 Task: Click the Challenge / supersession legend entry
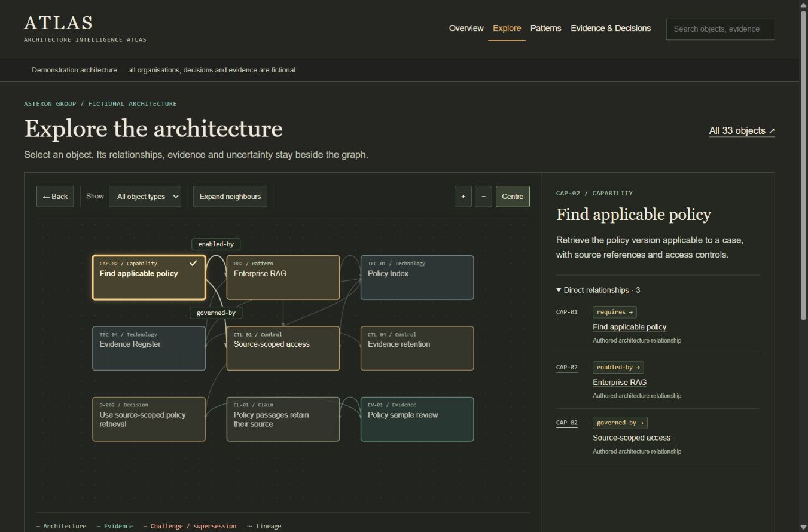190,526
